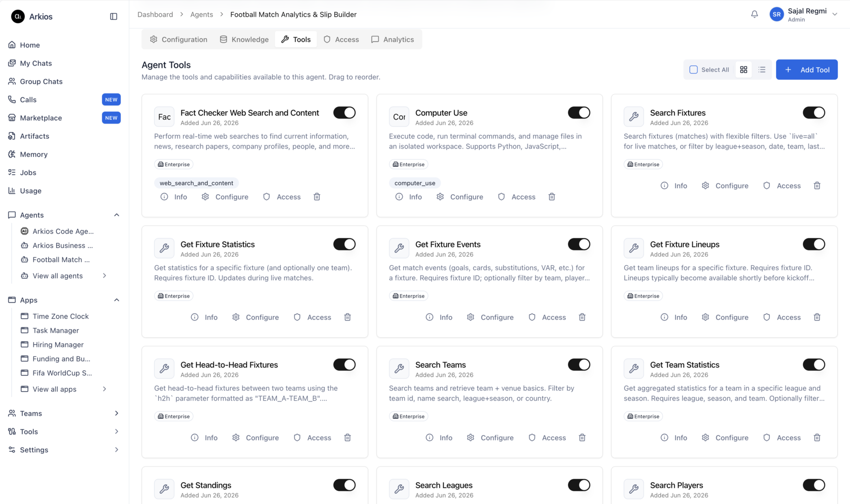Click the Search Fixtures wrench icon

pyautogui.click(x=634, y=117)
